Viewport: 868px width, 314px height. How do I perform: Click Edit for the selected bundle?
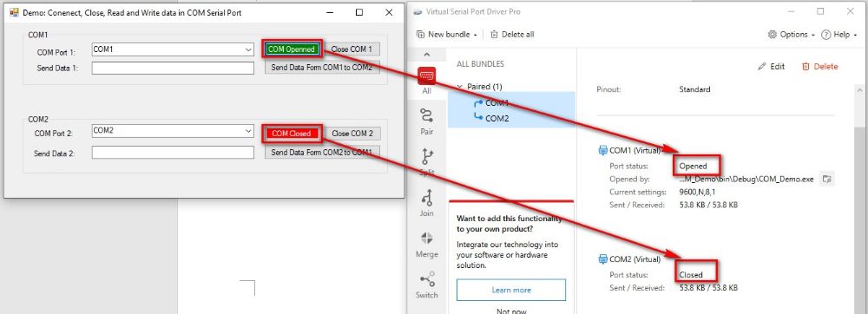pos(771,66)
